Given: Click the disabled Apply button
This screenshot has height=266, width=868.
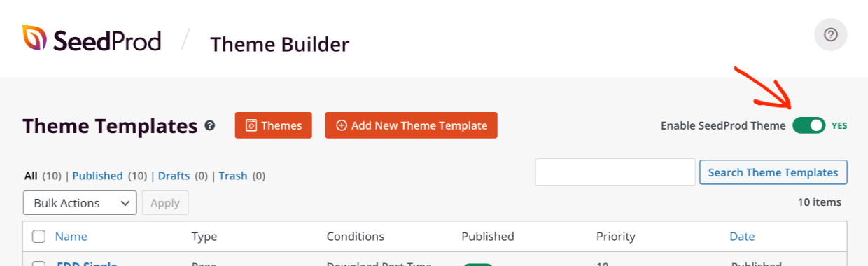Looking at the screenshot, I should tap(165, 203).
